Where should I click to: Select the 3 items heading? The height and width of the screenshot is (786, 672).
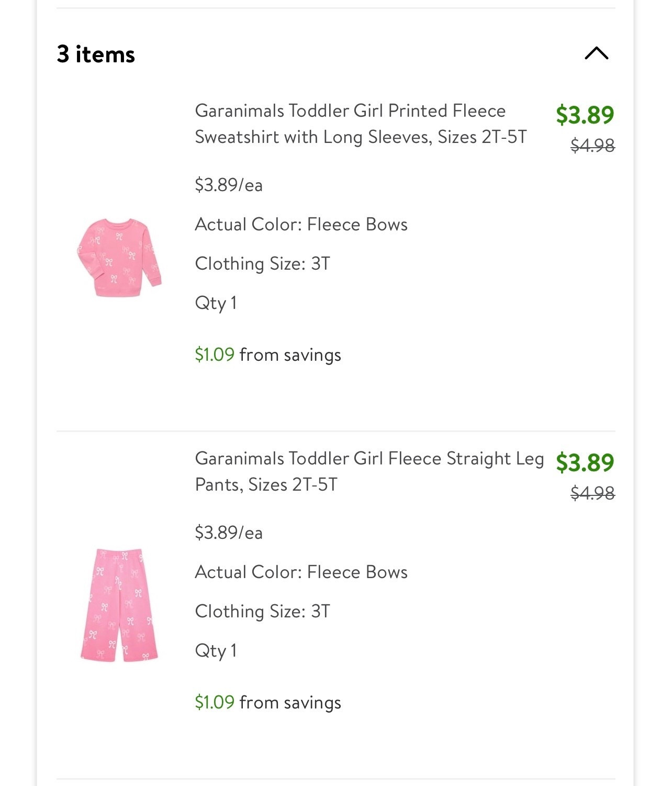[96, 53]
